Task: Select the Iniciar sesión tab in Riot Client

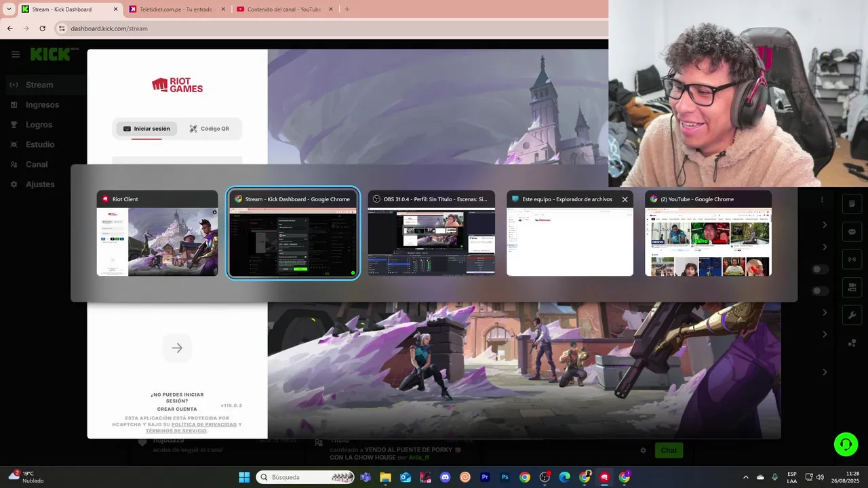Action: click(x=146, y=129)
